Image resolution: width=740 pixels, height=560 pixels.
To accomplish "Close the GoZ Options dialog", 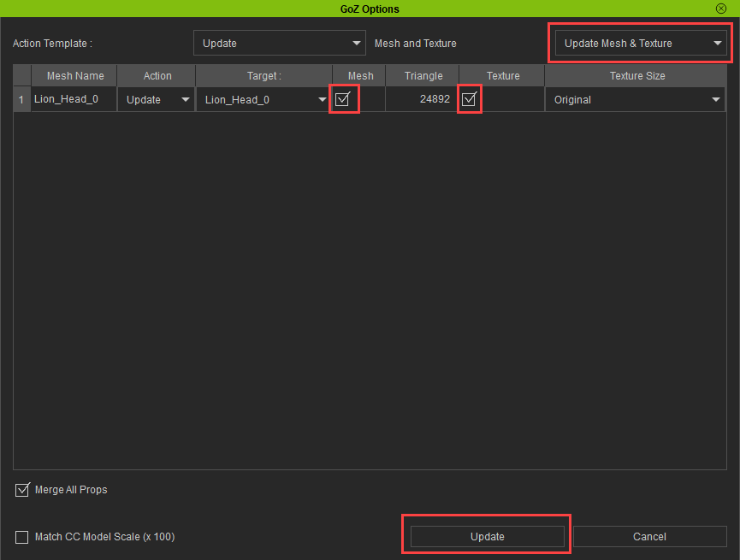I will [x=721, y=9].
